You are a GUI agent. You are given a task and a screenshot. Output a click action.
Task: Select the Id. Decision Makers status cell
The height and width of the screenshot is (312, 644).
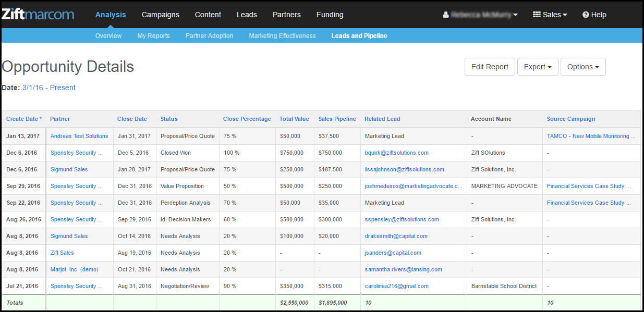(188, 219)
